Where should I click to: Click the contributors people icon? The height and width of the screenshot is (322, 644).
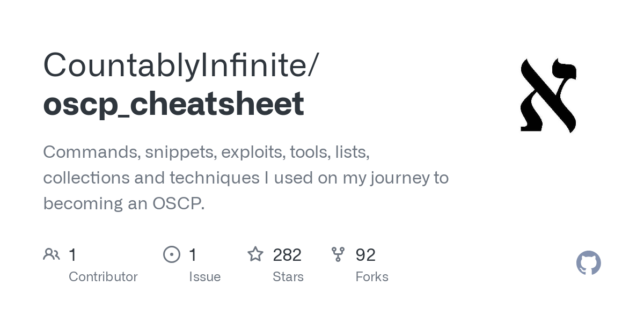(52, 254)
